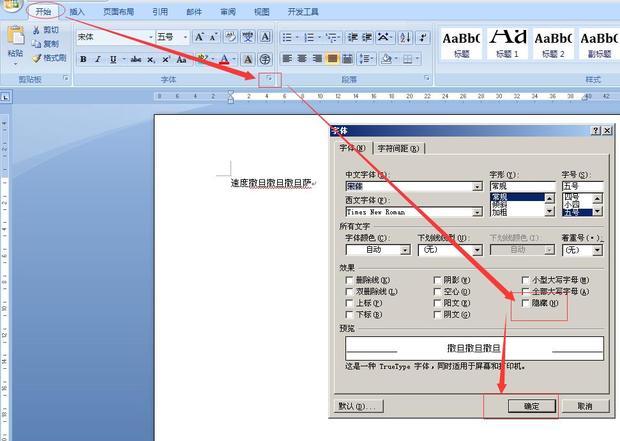Toggle the show paragraph marks icon
Image resolution: width=620 pixels, height=441 pixels.
click(423, 38)
